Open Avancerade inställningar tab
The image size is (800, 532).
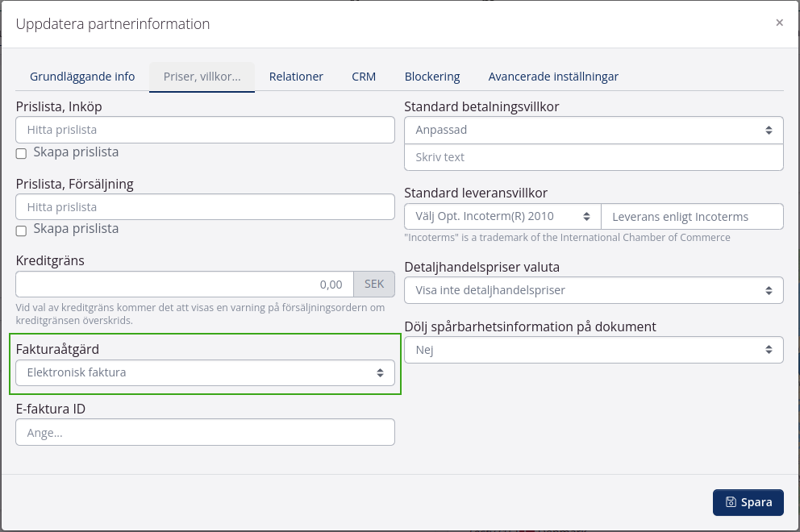[553, 77]
